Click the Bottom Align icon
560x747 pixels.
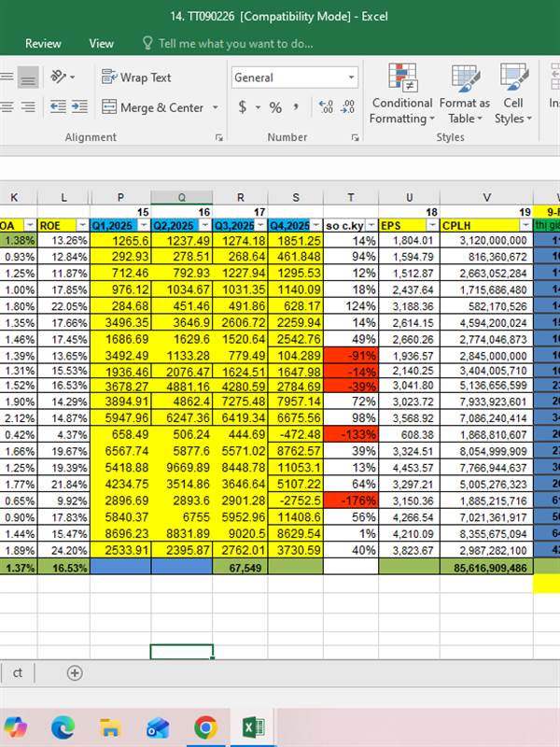28,78
